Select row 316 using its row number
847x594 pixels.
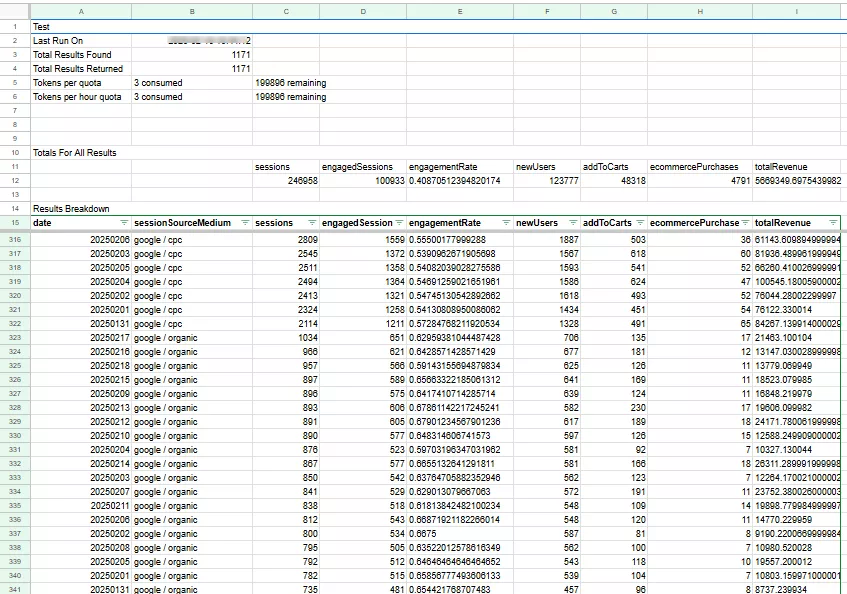(15, 239)
